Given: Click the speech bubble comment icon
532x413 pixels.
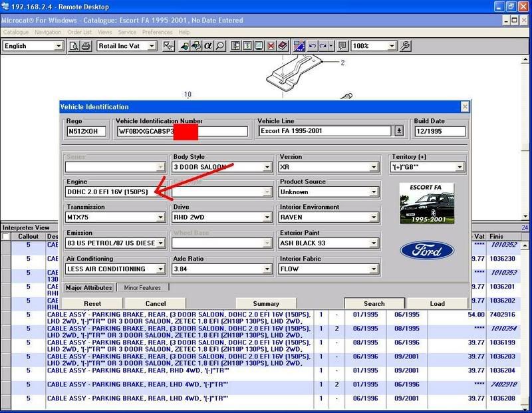Looking at the screenshot, I should tap(342, 46).
